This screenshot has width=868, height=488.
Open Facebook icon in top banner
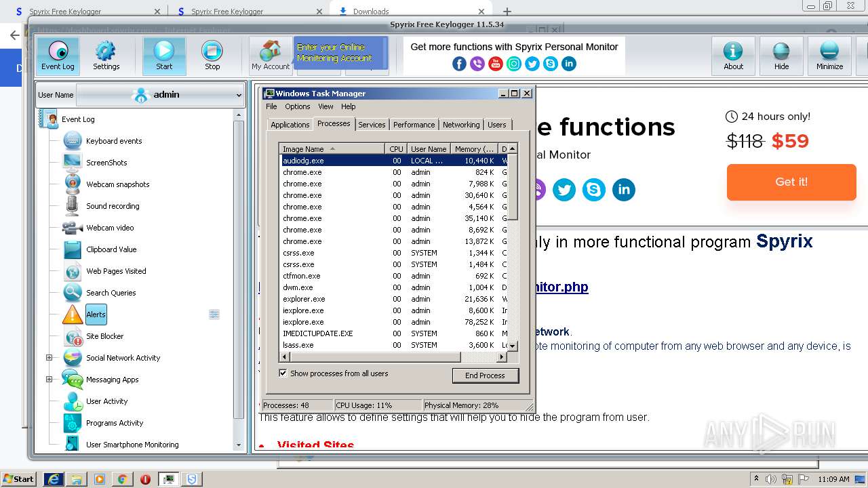[459, 64]
